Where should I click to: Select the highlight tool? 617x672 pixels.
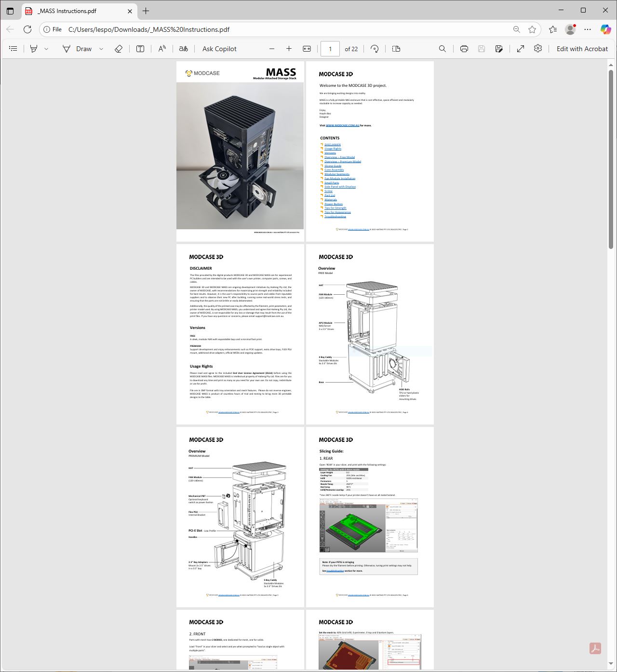34,49
